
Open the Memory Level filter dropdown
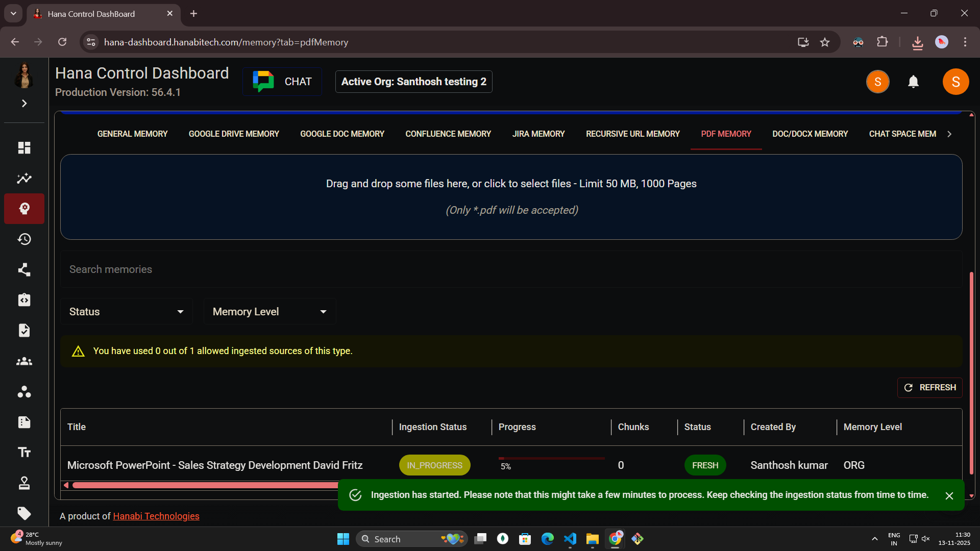click(269, 312)
